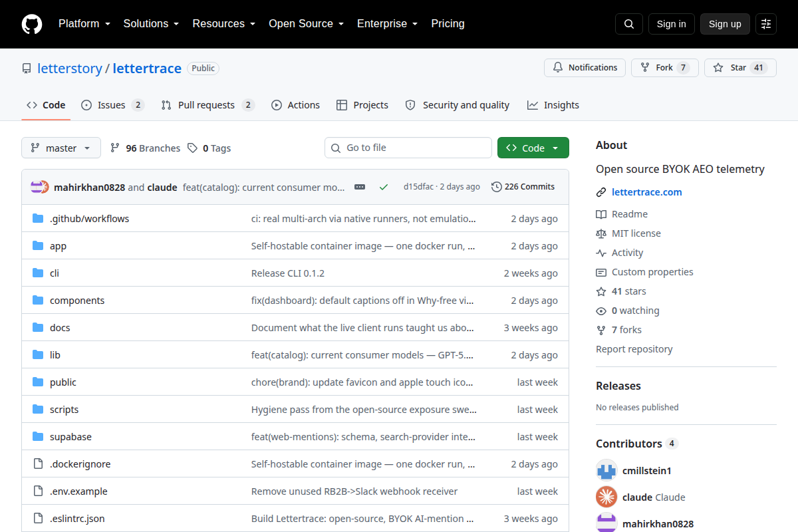798x532 pixels.
Task: Visit the lettertrace.com website link
Action: (647, 192)
